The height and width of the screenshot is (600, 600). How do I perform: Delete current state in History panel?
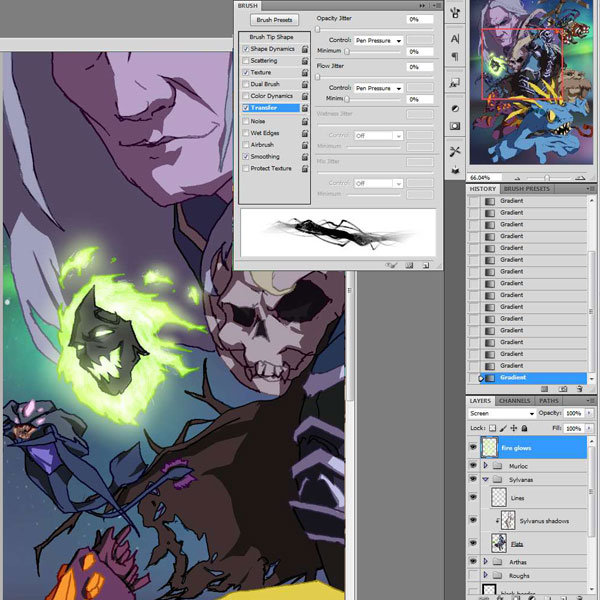580,389
